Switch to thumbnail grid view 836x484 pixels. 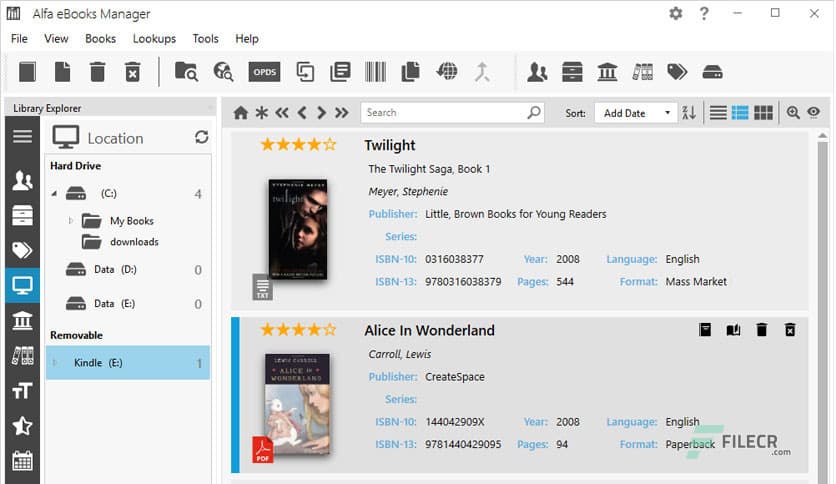click(763, 112)
